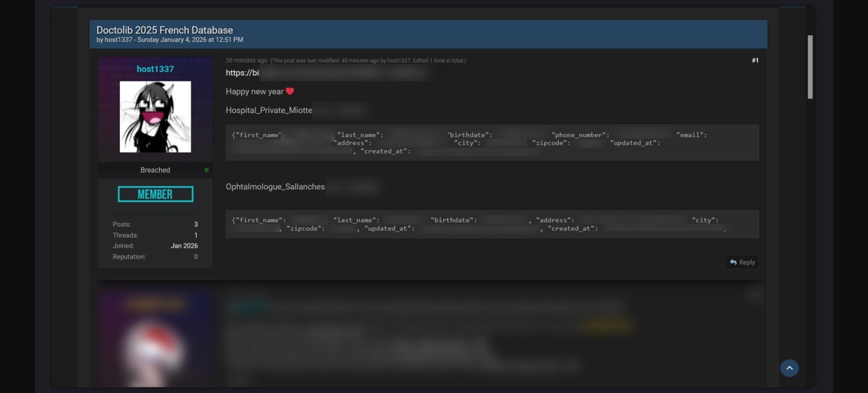The width and height of the screenshot is (868, 393).
Task: Click the 'by host1337' byline in the header
Action: (x=116, y=40)
